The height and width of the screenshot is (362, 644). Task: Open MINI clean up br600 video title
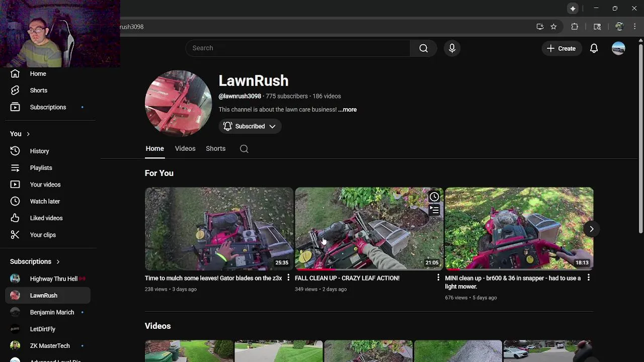coord(513,282)
